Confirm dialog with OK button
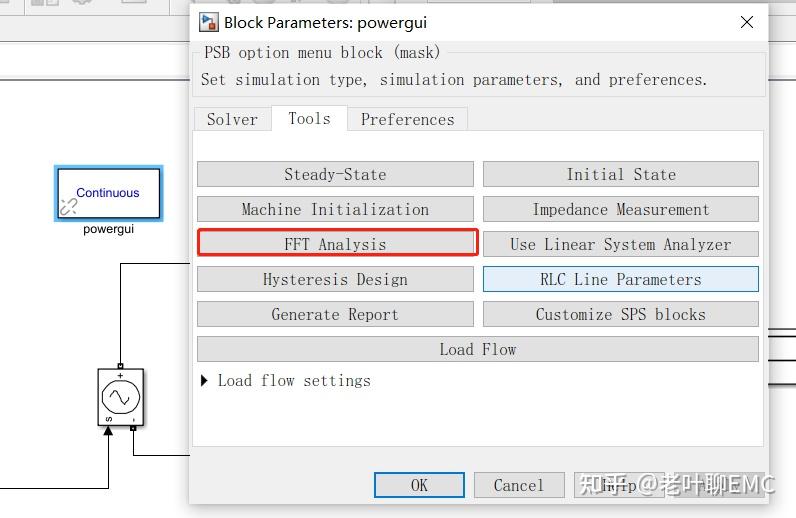Image resolution: width=796 pixels, height=518 pixels. (x=419, y=485)
